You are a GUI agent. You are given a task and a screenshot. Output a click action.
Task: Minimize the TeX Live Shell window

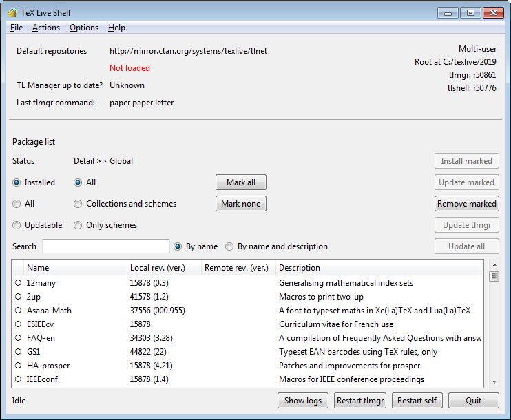[x=448, y=13]
